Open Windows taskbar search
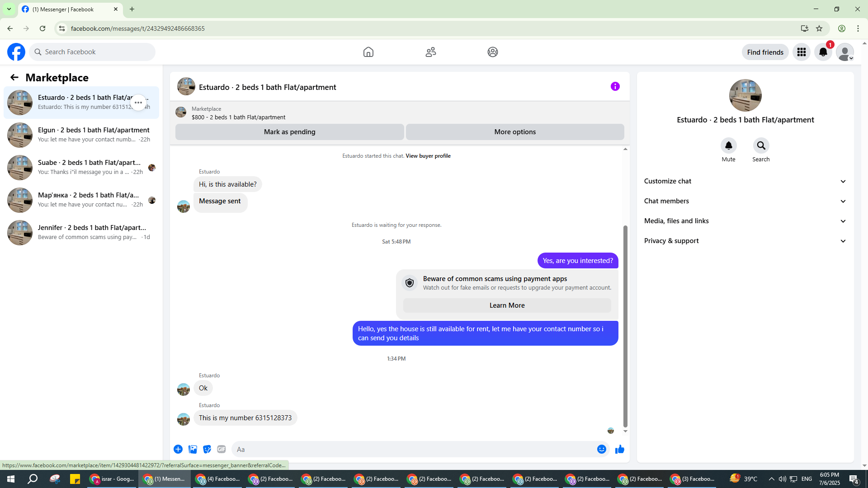This screenshot has width=868, height=488. click(33, 479)
